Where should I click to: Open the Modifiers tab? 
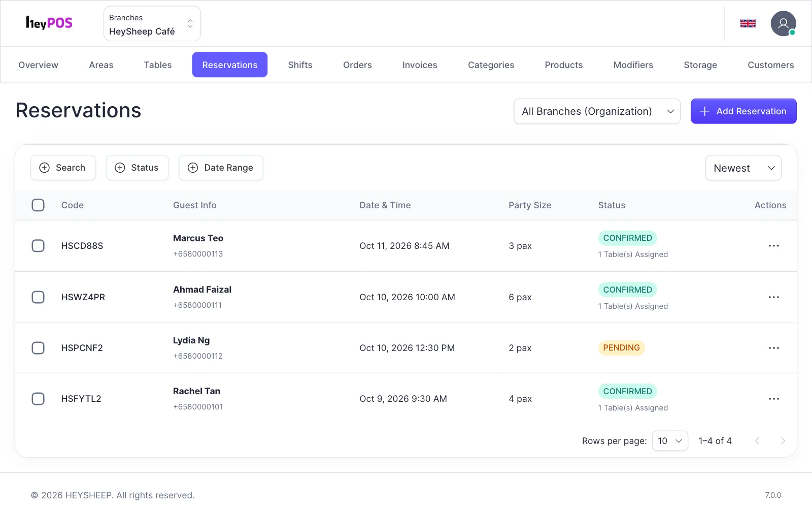pos(633,65)
